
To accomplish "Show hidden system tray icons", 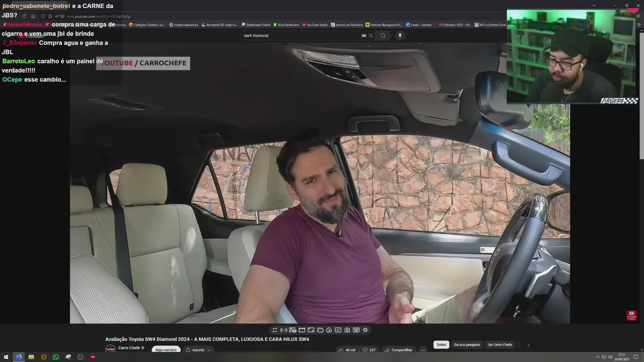I will point(598,357).
